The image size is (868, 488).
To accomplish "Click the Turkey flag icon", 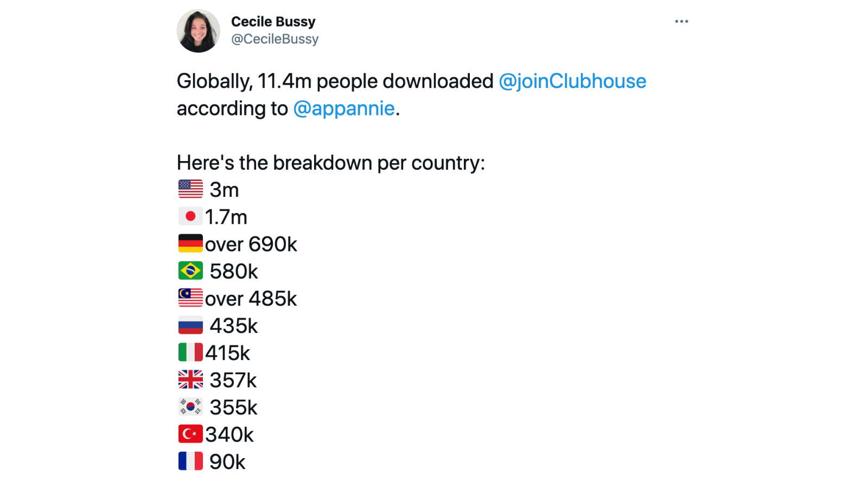I will (x=189, y=434).
